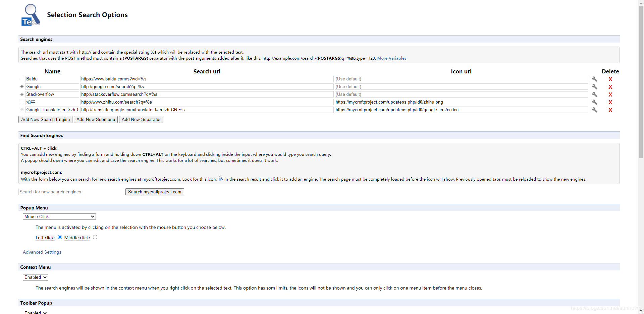This screenshot has width=644, height=314.
Task: Click the wrench icon for 知乎 row
Action: point(594,102)
